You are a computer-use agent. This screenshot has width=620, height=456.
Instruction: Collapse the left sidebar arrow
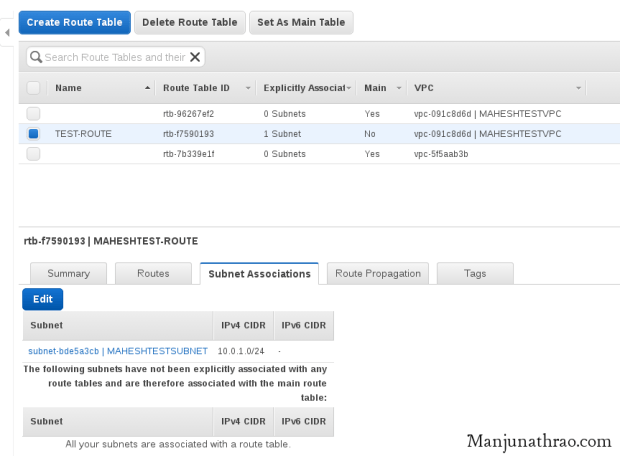point(8,33)
